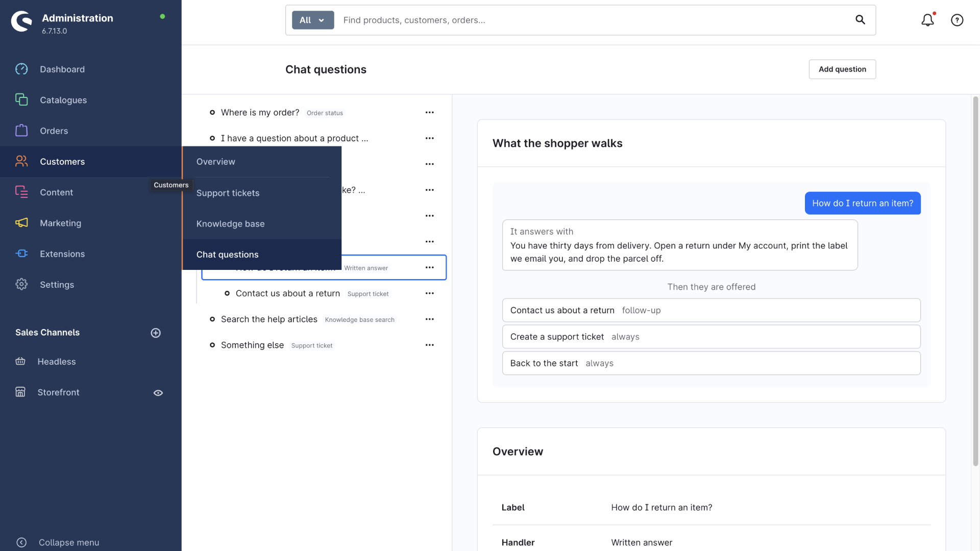This screenshot has width=980, height=551.
Task: Add a new sales channel
Action: [x=156, y=333]
